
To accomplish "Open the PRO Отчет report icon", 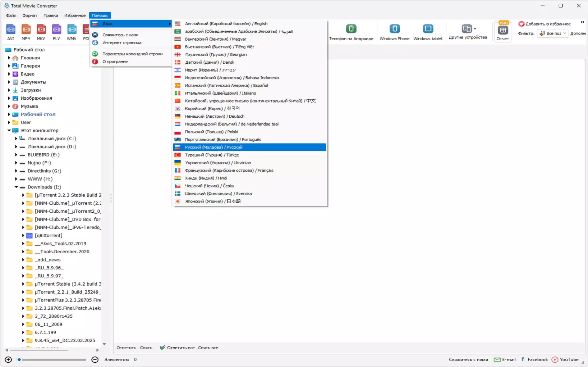I will click(x=502, y=32).
